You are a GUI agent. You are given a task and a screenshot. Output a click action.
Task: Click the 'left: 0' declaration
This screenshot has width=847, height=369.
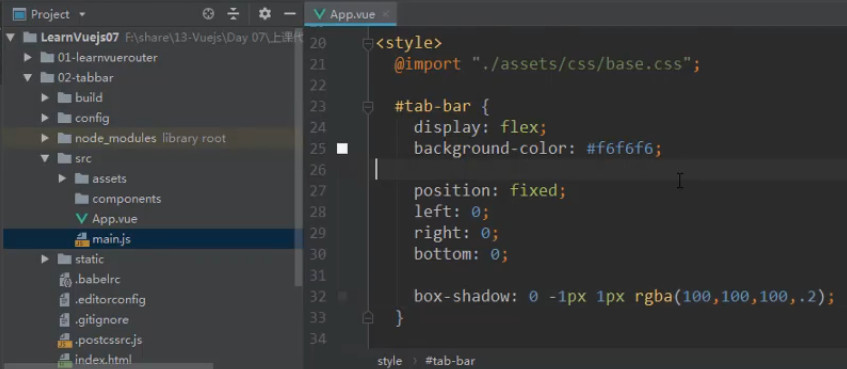coord(452,212)
